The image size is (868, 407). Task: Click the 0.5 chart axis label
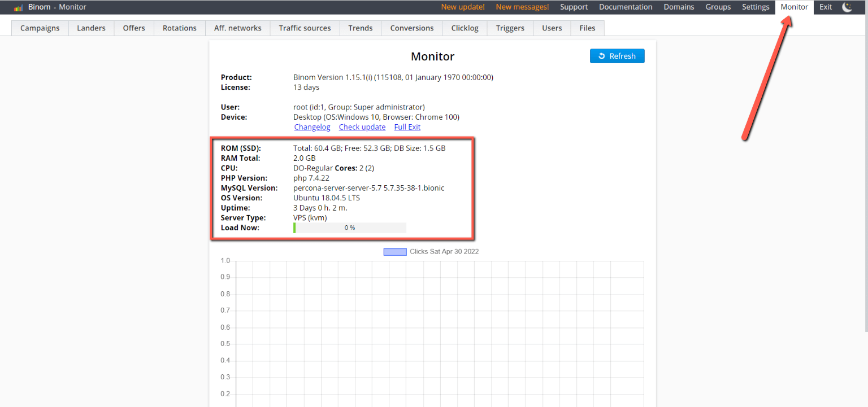click(x=225, y=344)
